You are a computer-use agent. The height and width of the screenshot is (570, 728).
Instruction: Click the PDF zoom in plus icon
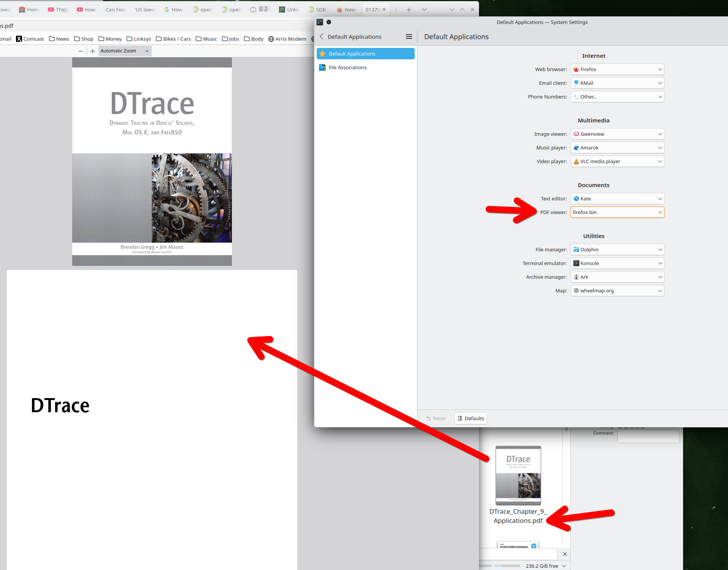[92, 51]
